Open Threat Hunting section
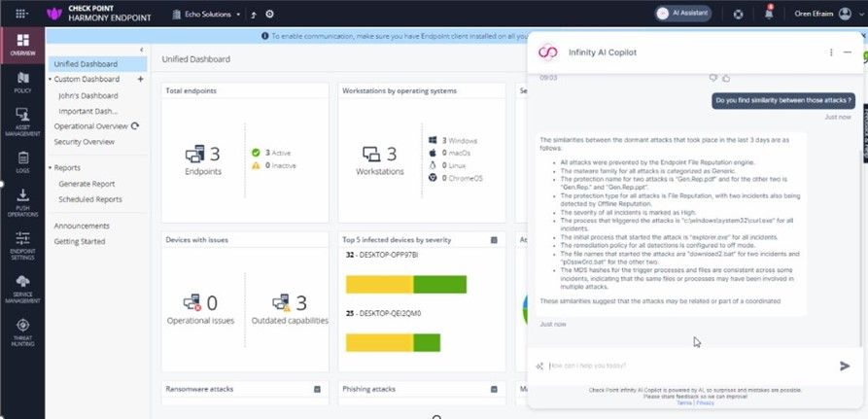The image size is (868, 419). [x=22, y=332]
